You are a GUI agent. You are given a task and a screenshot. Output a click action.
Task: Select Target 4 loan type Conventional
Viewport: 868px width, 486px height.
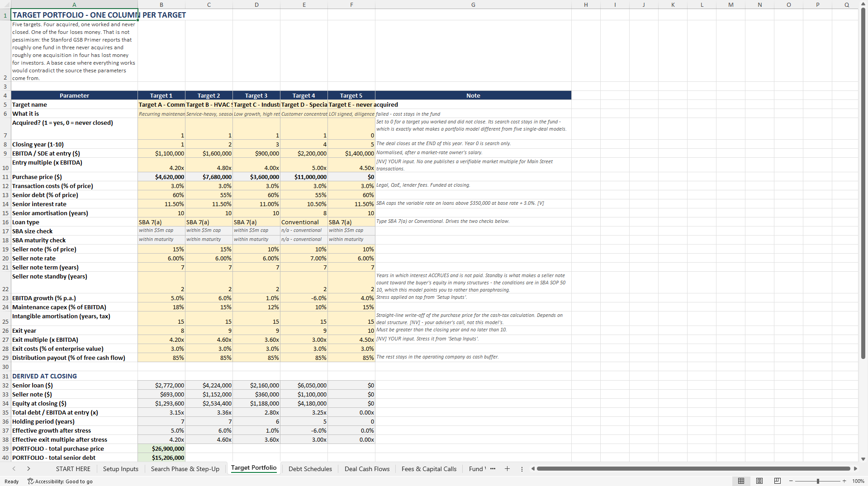pyautogui.click(x=304, y=222)
